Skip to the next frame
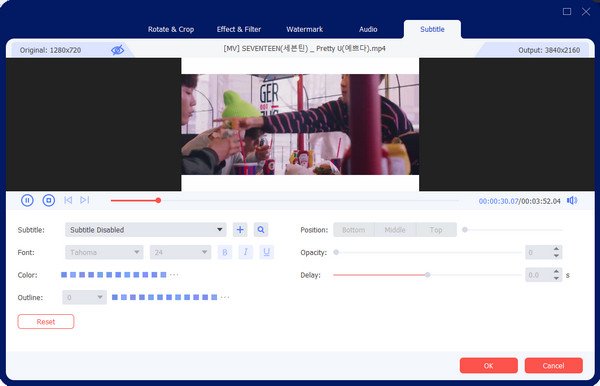Image resolution: width=600 pixels, height=386 pixels. (85, 200)
